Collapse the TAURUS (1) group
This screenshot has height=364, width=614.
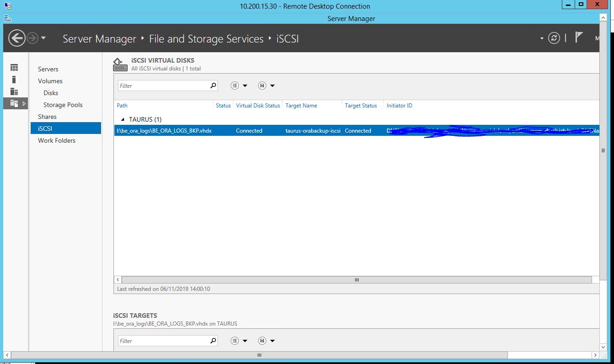[123, 119]
